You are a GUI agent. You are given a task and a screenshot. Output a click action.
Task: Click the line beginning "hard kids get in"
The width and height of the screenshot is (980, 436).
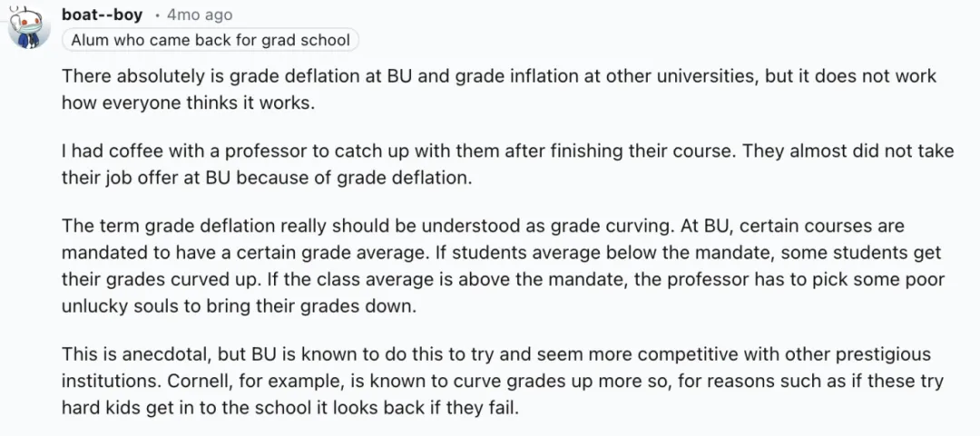(x=289, y=407)
